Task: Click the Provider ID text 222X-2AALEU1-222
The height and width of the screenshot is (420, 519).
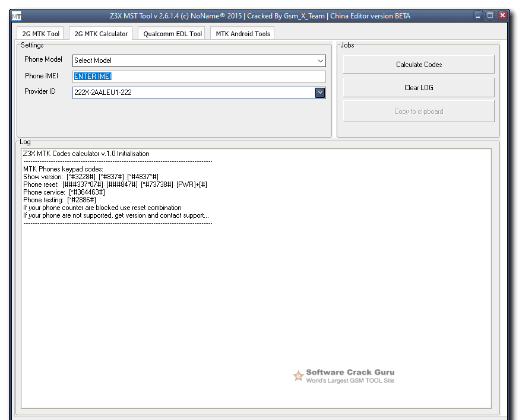Action: coord(103,93)
